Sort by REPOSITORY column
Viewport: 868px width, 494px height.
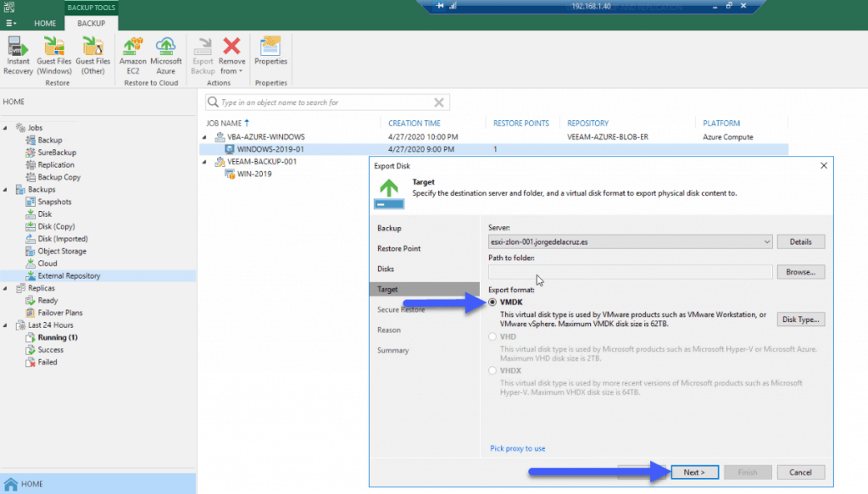pyautogui.click(x=587, y=124)
